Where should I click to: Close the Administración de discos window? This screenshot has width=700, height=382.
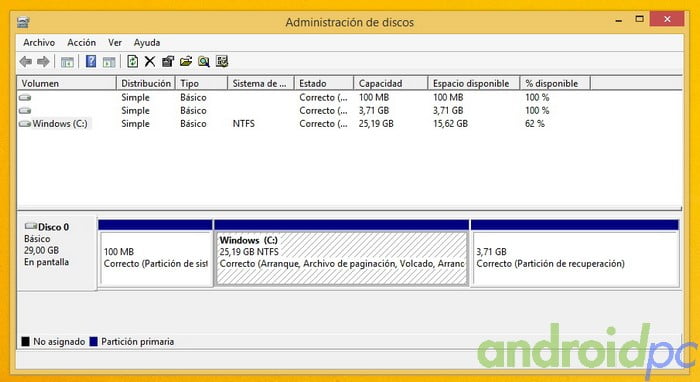[x=667, y=19]
